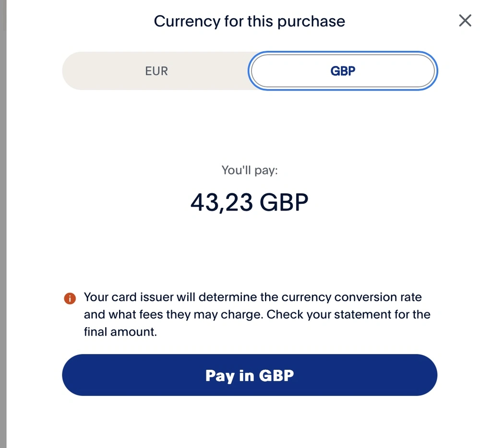The image size is (480, 448).
Task: Click 'GBP' beside the 43,23 total
Action: coord(284,203)
